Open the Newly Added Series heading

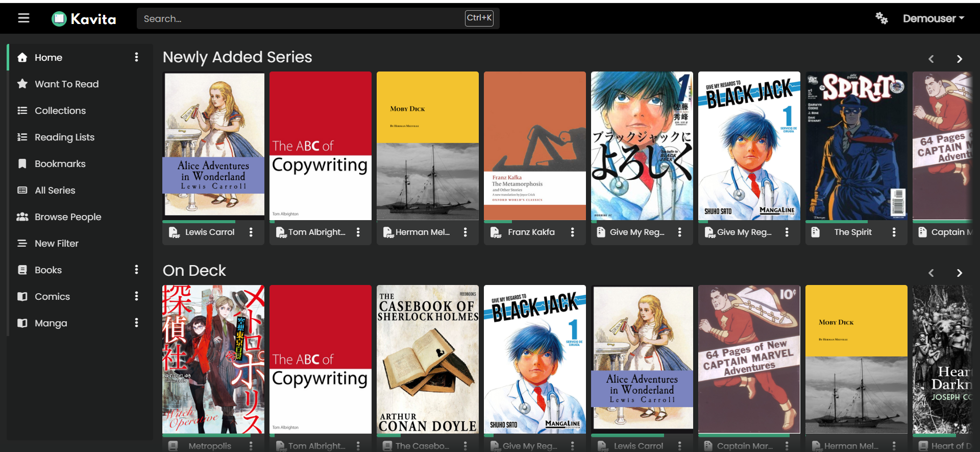coord(237,57)
